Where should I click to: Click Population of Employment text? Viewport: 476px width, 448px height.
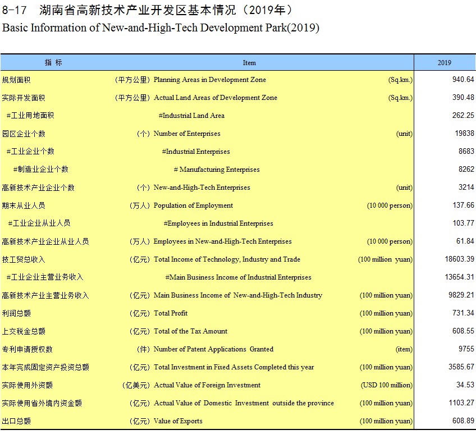(193, 205)
